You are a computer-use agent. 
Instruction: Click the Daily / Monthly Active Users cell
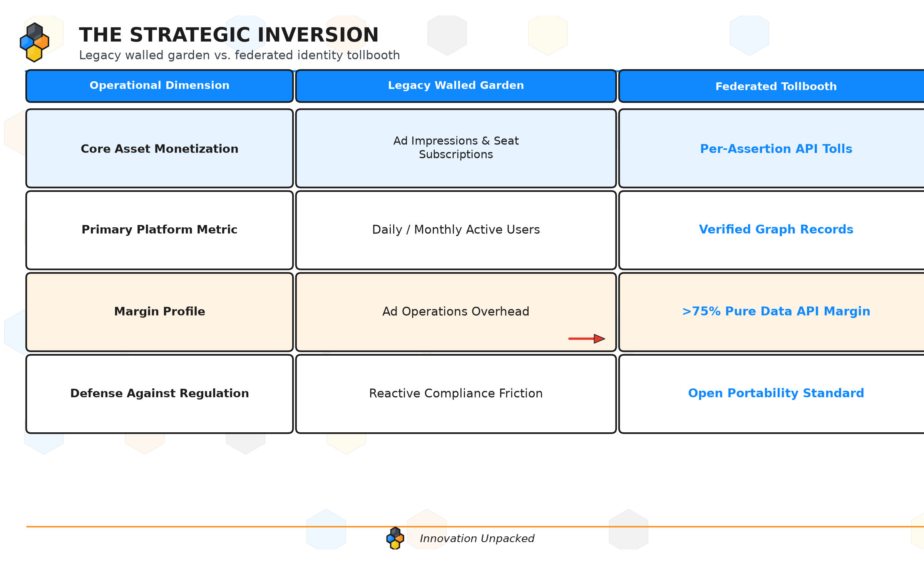point(456,230)
